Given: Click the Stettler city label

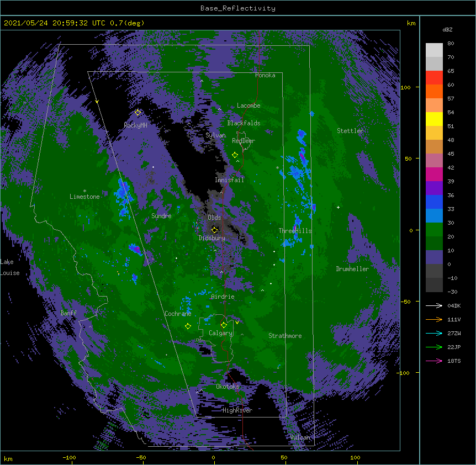Looking at the screenshot, I should click(350, 131).
